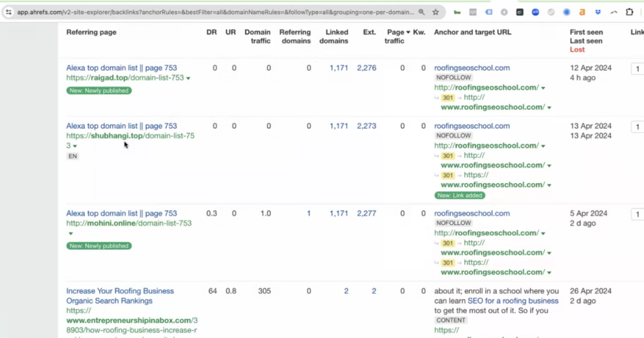Open the blue Zoom extension icon

pos(536,13)
